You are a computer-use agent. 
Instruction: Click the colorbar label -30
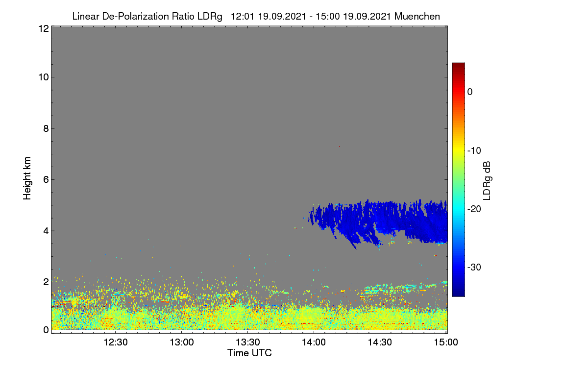[x=474, y=268]
